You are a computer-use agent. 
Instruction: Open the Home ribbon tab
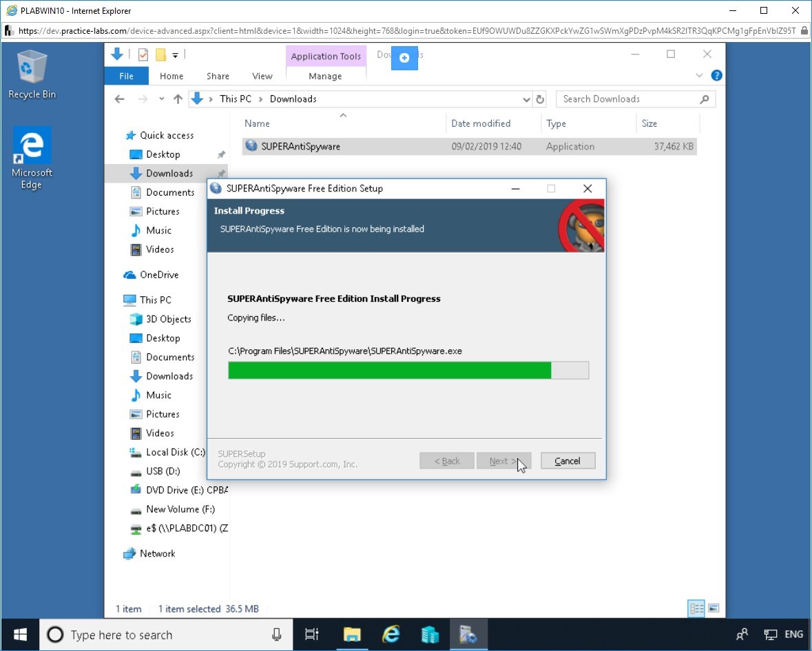171,76
